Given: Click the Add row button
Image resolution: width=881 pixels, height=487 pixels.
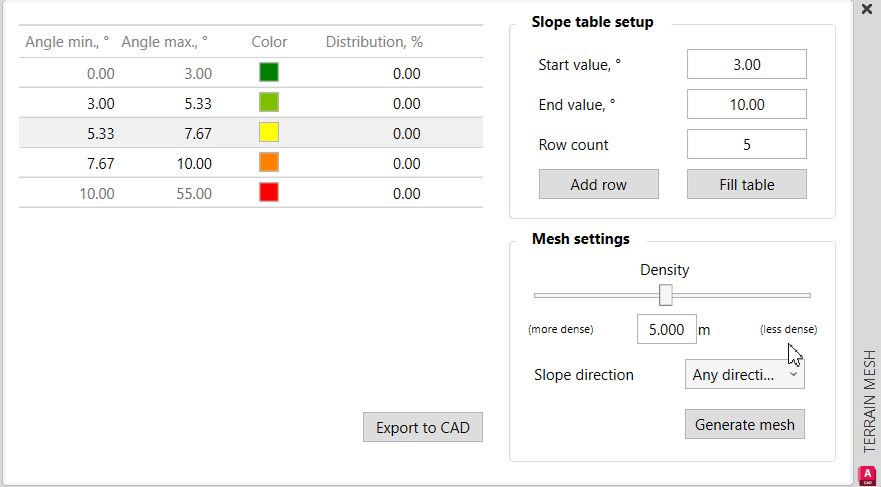Looking at the screenshot, I should point(598,185).
